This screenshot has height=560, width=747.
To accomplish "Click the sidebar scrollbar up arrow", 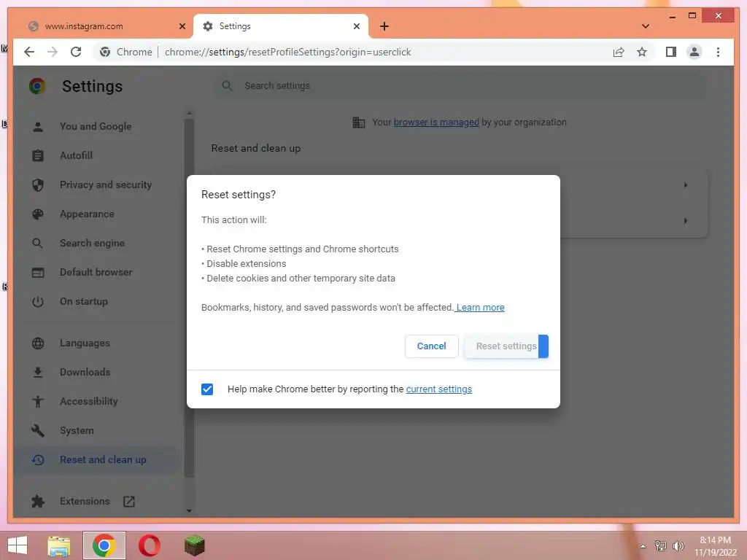I will click(189, 113).
